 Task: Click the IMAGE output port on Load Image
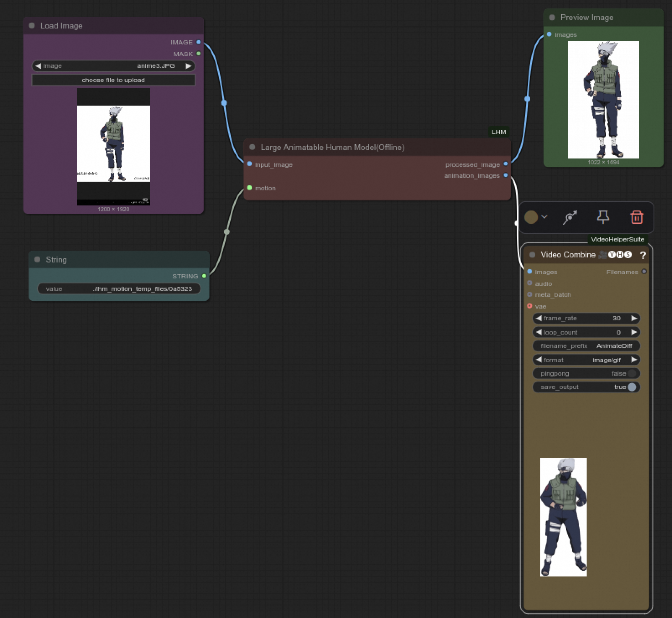tap(198, 42)
